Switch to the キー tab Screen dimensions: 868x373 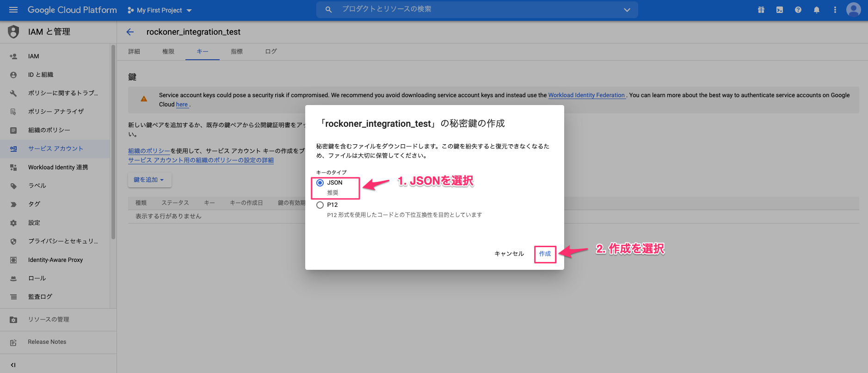203,51
